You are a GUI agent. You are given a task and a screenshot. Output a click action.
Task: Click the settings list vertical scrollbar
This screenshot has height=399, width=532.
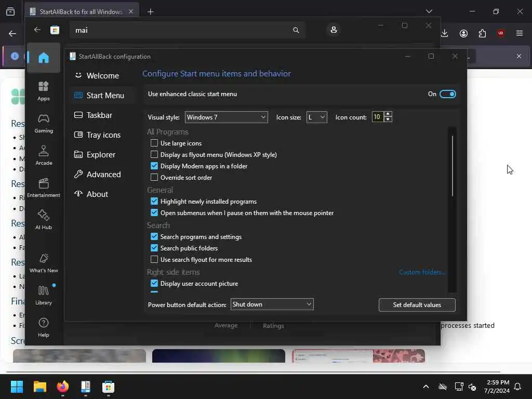pyautogui.click(x=453, y=166)
